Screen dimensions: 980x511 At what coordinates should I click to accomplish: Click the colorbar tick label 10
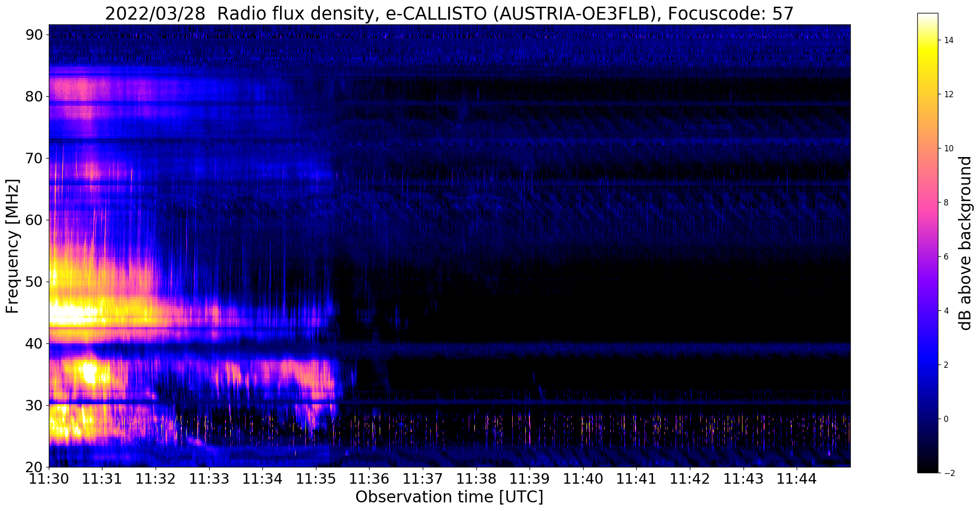(948, 148)
